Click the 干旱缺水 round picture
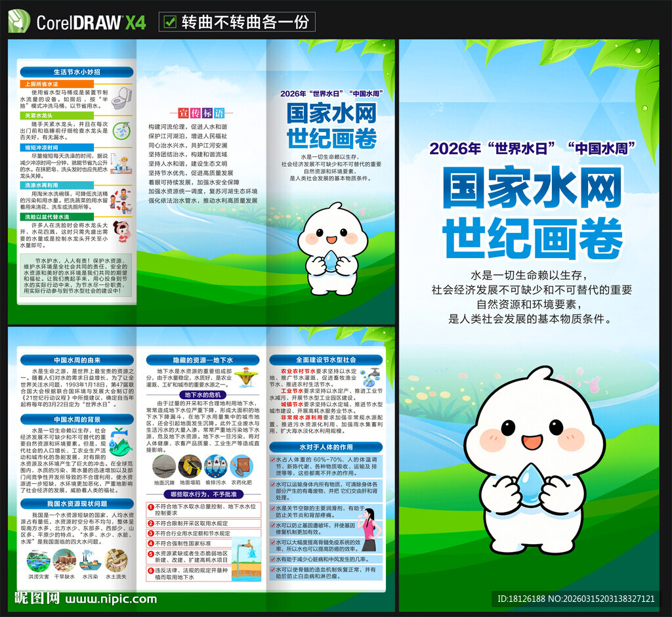Screen dimensions: 672x617 64,561
